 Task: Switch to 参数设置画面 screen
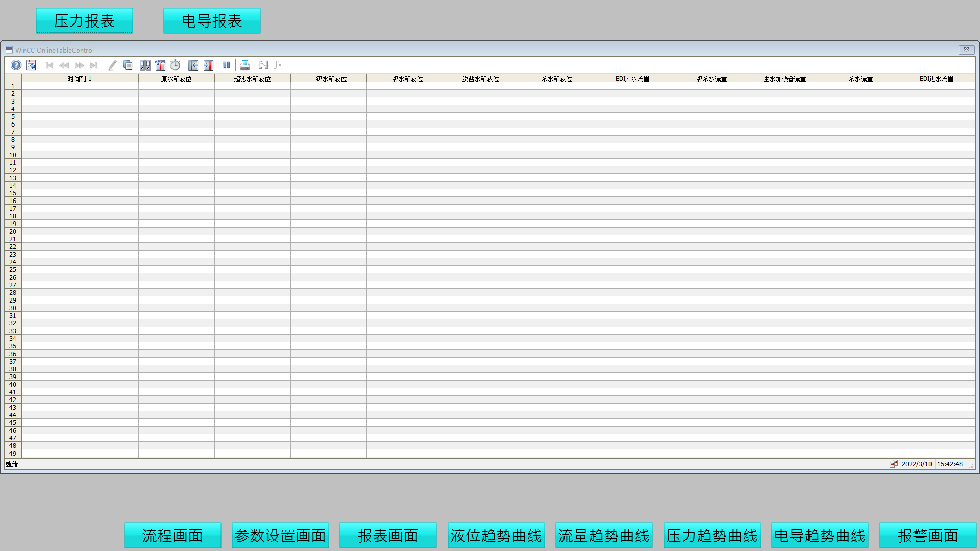point(280,536)
